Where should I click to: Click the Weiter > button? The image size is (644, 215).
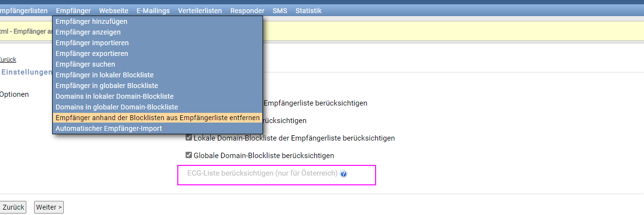coord(49,207)
